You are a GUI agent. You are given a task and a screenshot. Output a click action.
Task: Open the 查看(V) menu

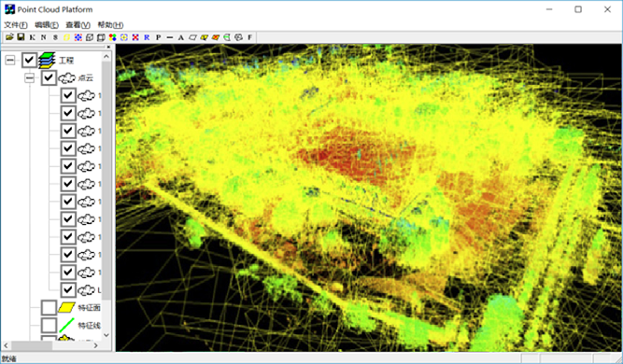pyautogui.click(x=78, y=24)
